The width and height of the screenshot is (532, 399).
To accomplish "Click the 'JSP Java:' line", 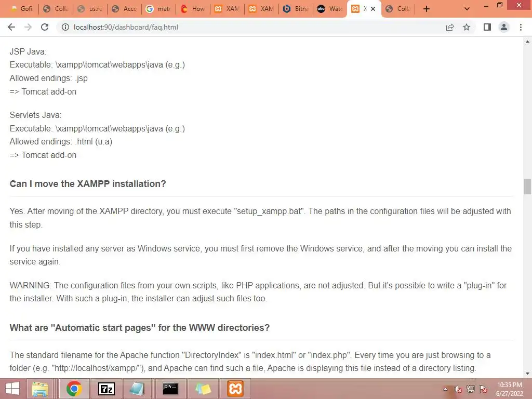I will [x=28, y=51].
